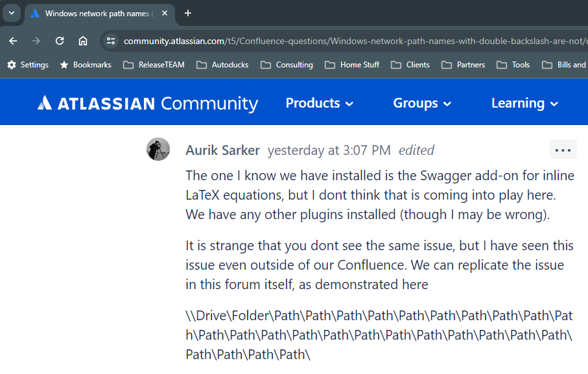Open the Settings bookmark
This screenshot has width=588, height=374.
click(28, 64)
